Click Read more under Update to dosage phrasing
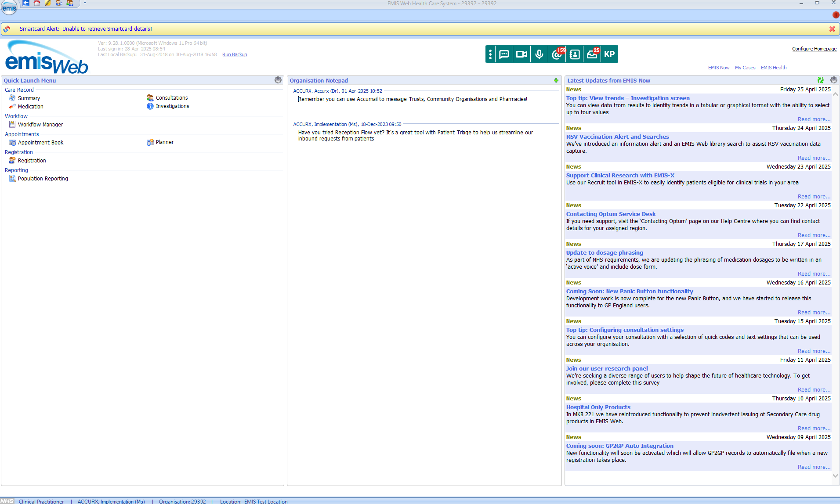Image resolution: width=840 pixels, height=504 pixels. (x=814, y=274)
